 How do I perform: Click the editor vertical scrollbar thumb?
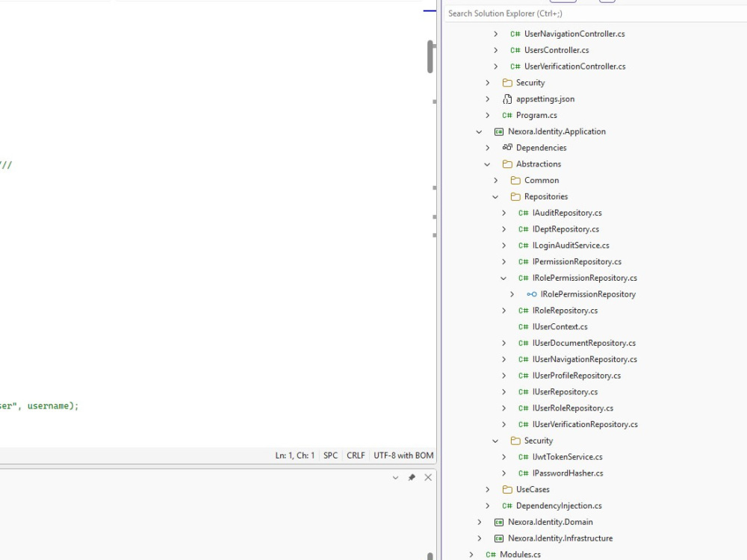coord(430,57)
